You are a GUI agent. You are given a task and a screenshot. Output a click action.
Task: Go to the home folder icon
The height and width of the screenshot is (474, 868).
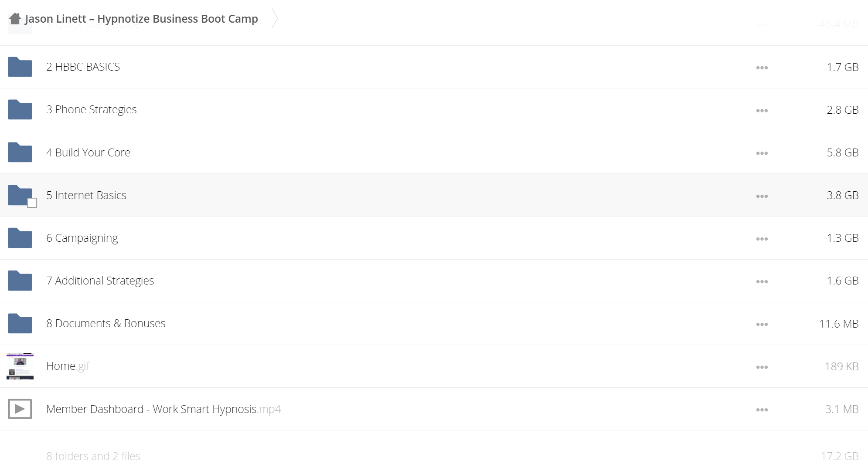pyautogui.click(x=15, y=18)
